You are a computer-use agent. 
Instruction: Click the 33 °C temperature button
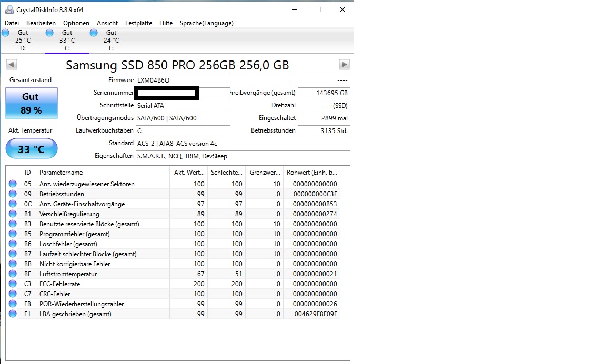click(x=32, y=149)
